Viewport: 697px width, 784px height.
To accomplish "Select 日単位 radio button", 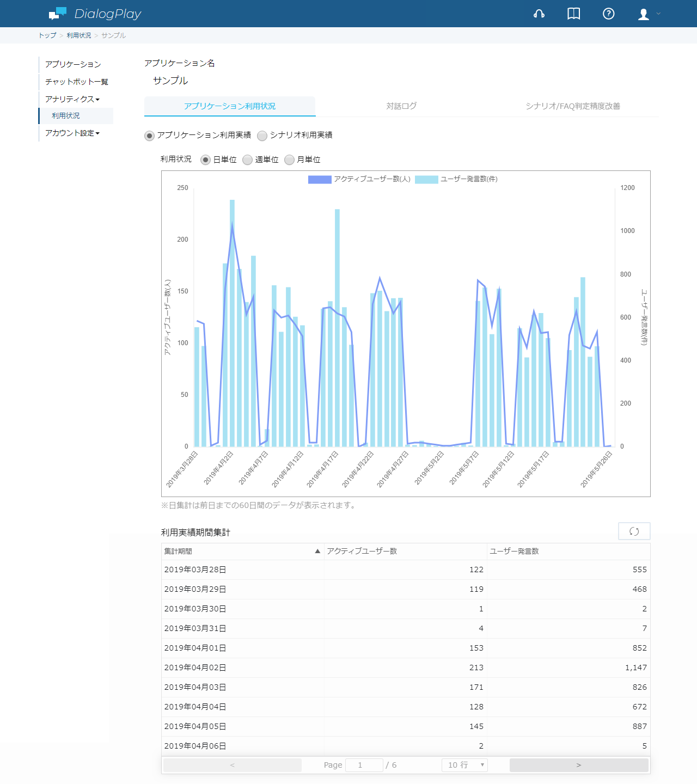I will 205,160.
